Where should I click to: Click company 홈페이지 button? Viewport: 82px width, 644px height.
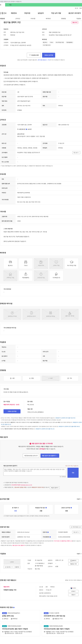point(73,560)
